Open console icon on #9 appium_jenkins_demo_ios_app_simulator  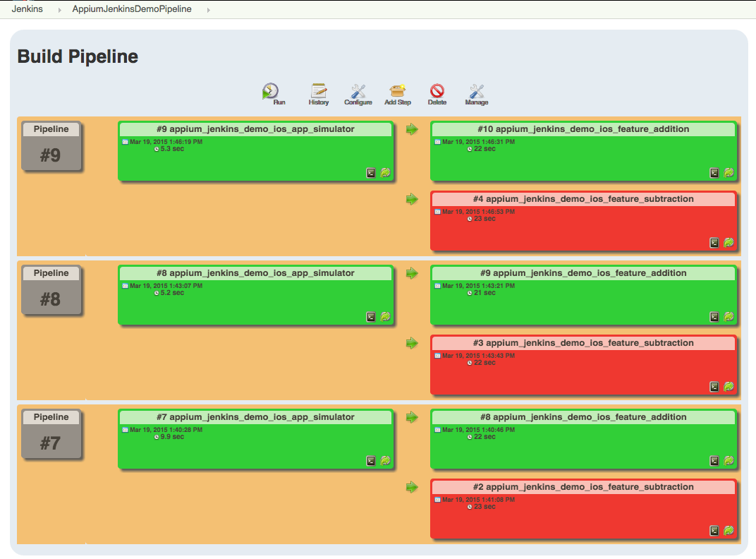371,173
